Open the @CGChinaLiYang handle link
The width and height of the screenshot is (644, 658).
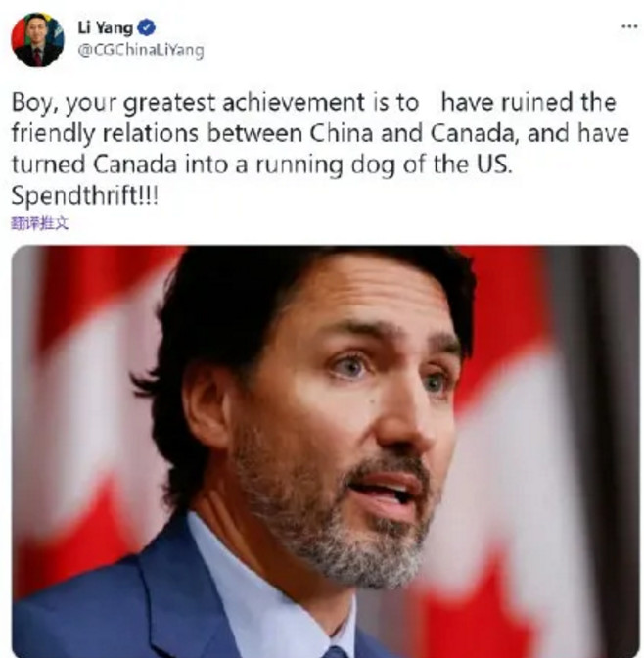141,50
